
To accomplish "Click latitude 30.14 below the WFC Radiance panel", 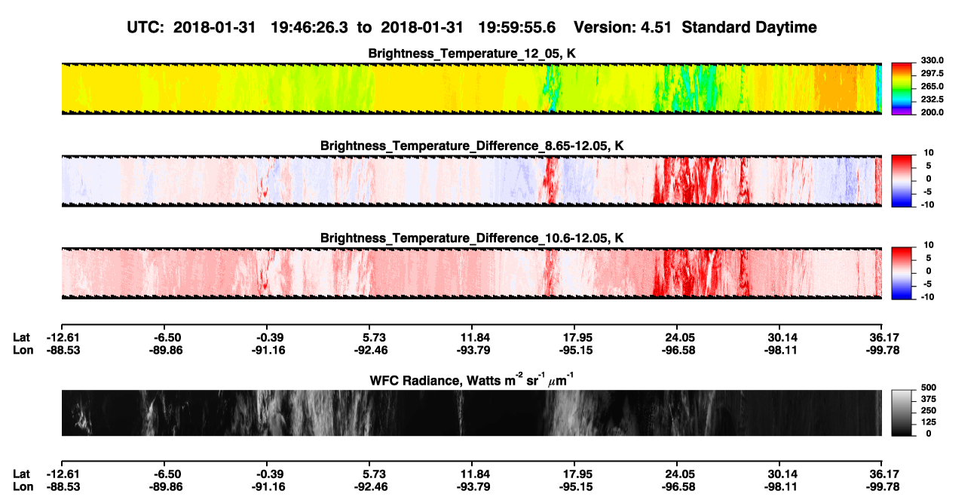I will tap(779, 474).
